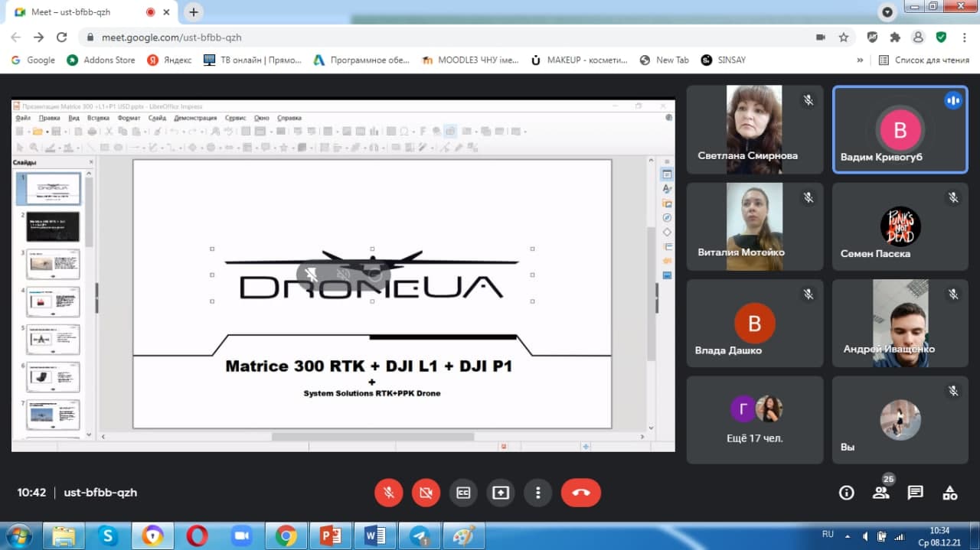Click the meeting code ust-bfbb-qzh text
Viewport: 980px width, 550px height.
click(x=100, y=493)
